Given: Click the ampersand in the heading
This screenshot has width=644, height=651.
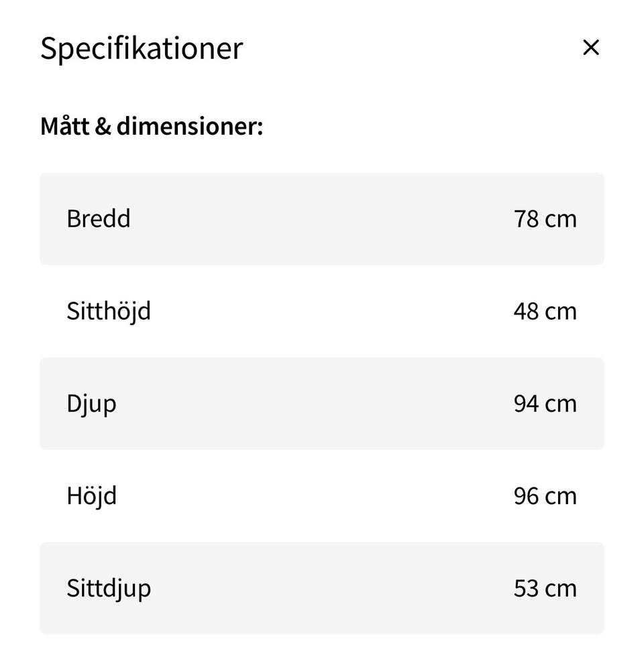Looking at the screenshot, I should (103, 126).
